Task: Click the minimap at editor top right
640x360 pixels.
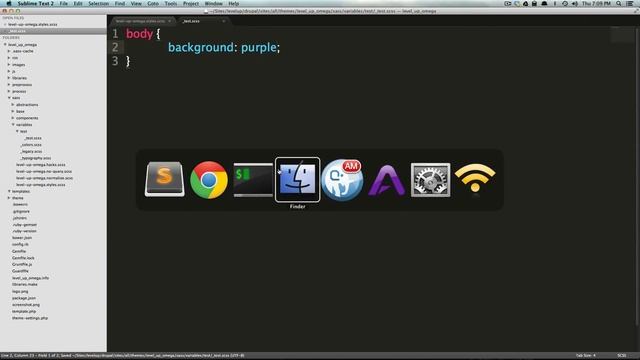Action: point(622,34)
